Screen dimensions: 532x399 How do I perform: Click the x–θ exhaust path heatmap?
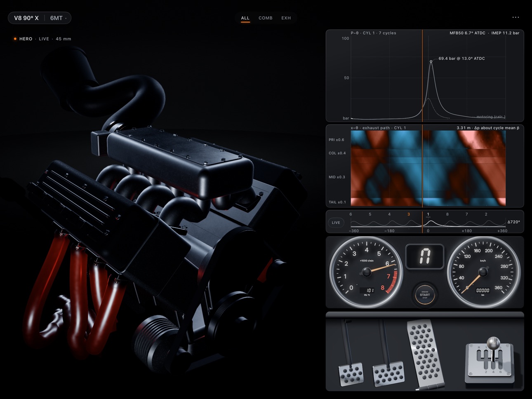coord(428,168)
